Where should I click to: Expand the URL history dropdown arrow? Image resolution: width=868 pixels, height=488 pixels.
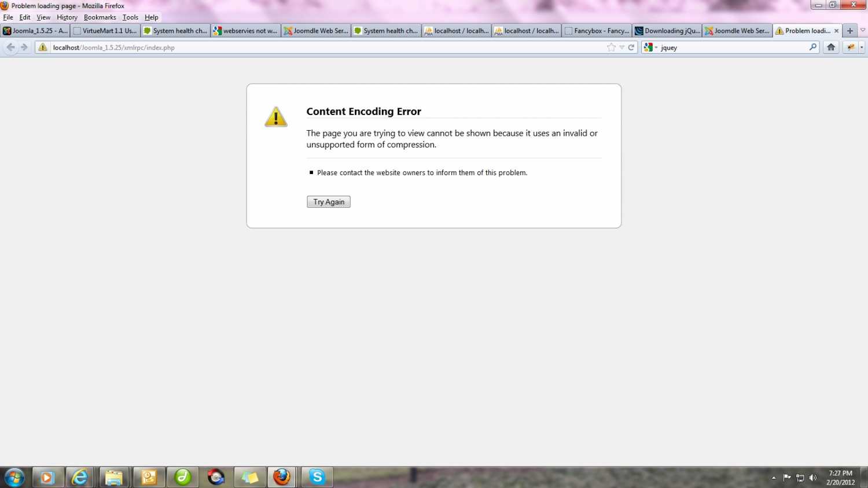(x=622, y=47)
